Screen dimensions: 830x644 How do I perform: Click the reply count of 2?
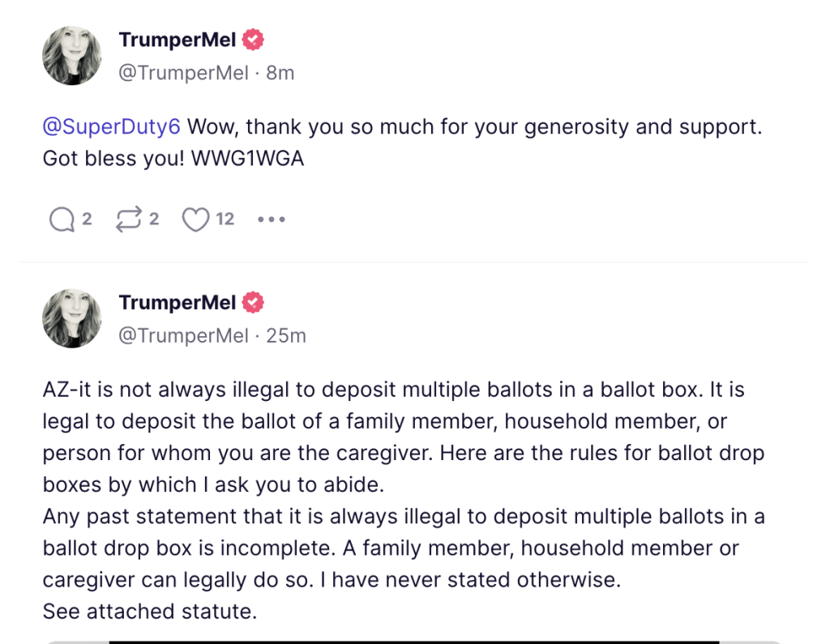(87, 220)
